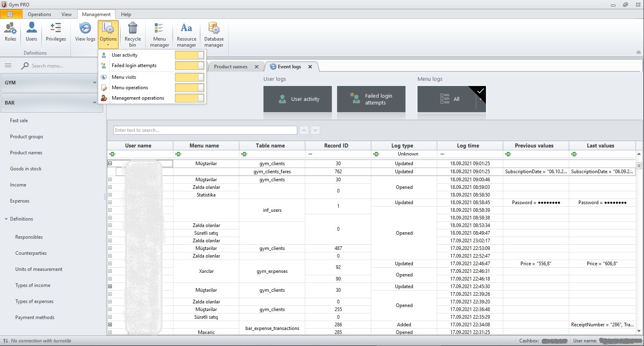Launch the Menu manager
The height and width of the screenshot is (346, 644).
(x=159, y=34)
